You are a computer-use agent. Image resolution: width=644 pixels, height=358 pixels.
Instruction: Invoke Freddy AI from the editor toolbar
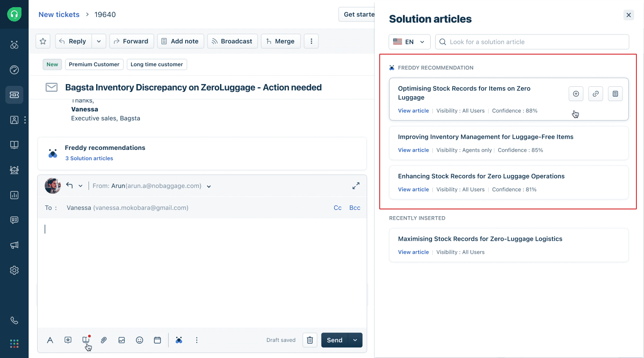(x=179, y=340)
